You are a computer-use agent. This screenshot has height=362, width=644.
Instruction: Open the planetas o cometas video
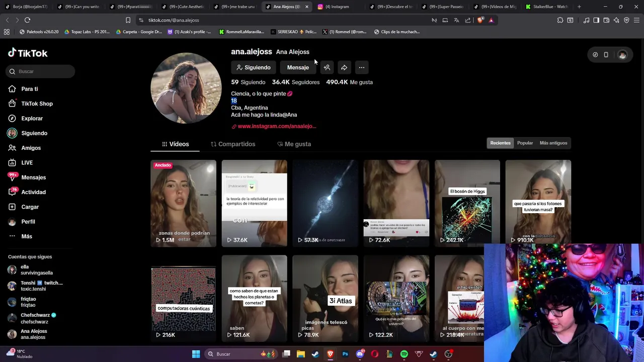254,298
